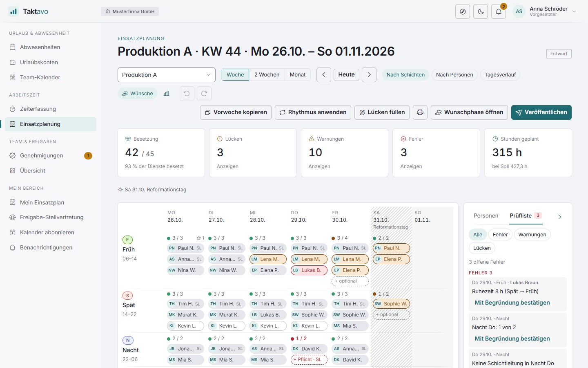Switch view to Tagesverlauf
This screenshot has width=588, height=368.
tap(500, 75)
